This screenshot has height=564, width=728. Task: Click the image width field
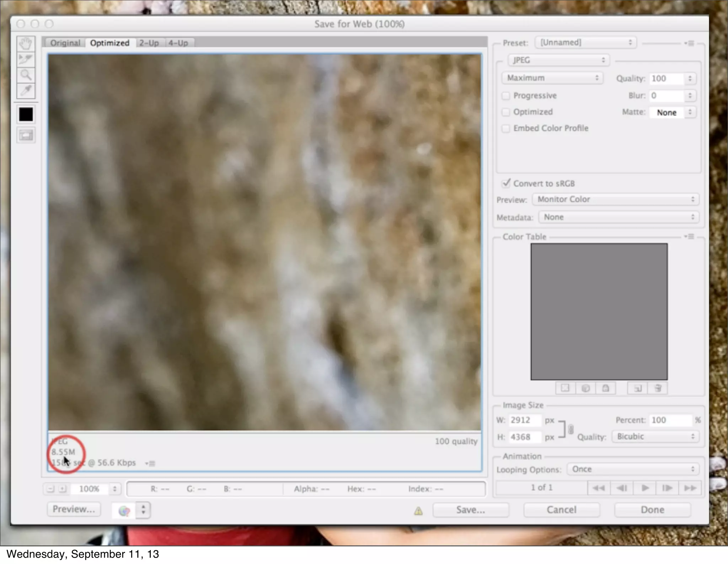tap(524, 420)
